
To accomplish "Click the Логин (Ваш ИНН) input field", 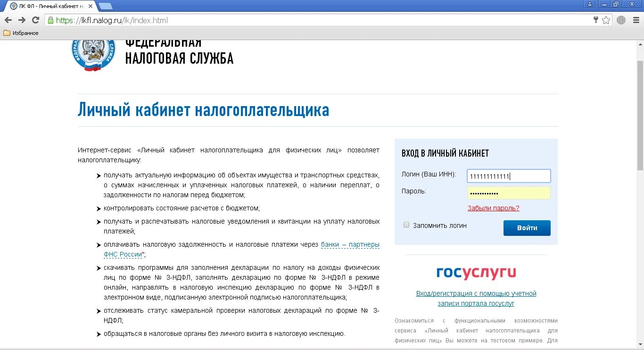I will tap(509, 176).
